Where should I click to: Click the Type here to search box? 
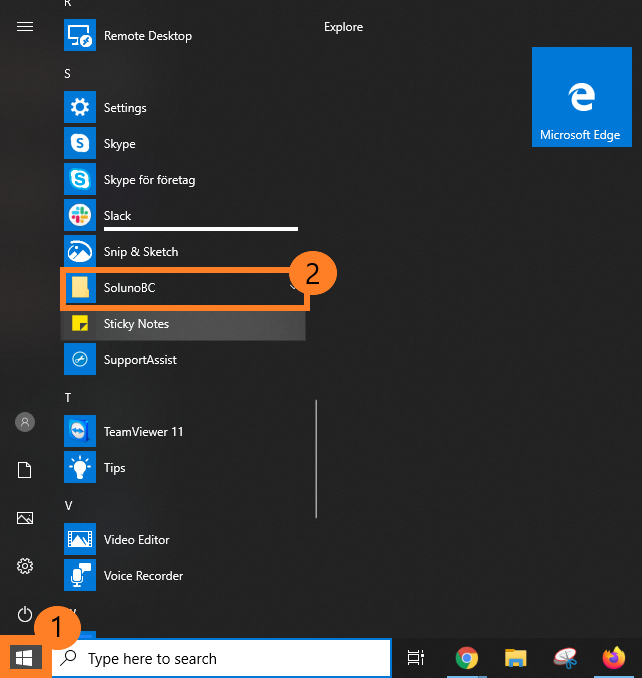pos(222,658)
